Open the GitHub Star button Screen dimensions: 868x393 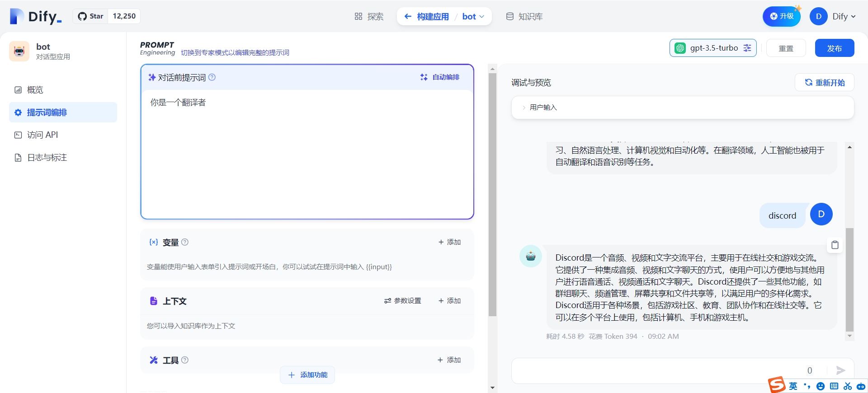(90, 16)
